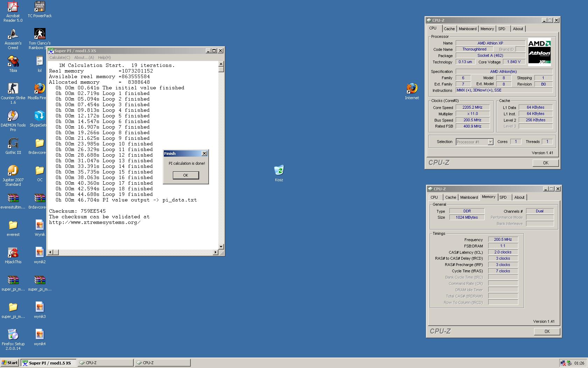
Task: Expand the Processor #1 selection dropdown
Action: [x=490, y=142]
